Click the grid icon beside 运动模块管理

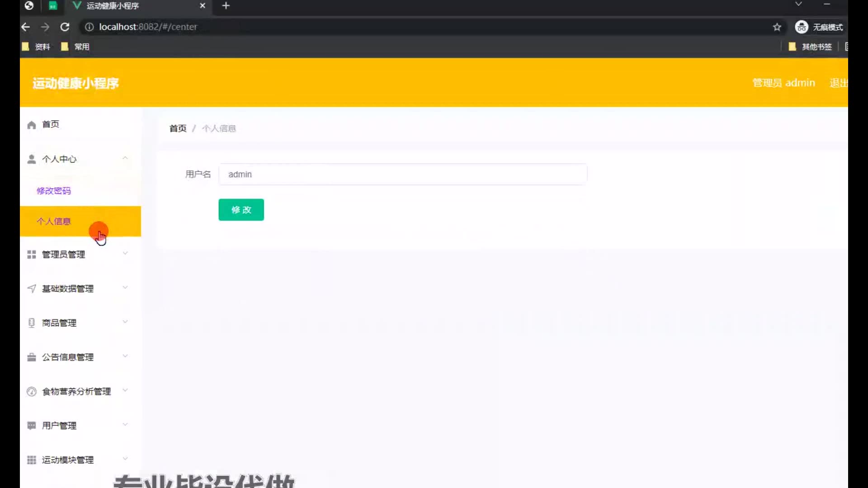pos(31,460)
